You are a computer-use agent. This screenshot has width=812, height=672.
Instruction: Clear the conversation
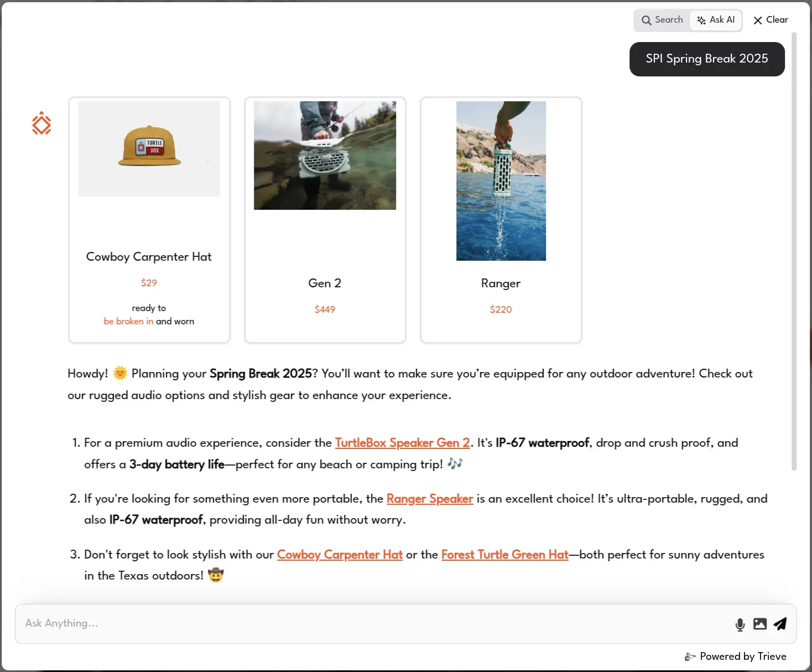click(771, 20)
